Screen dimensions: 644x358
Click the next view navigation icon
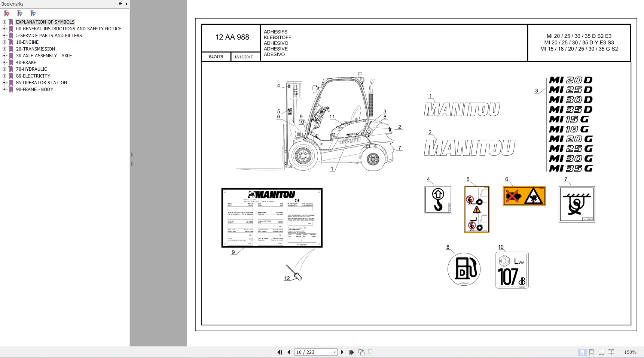371,352
